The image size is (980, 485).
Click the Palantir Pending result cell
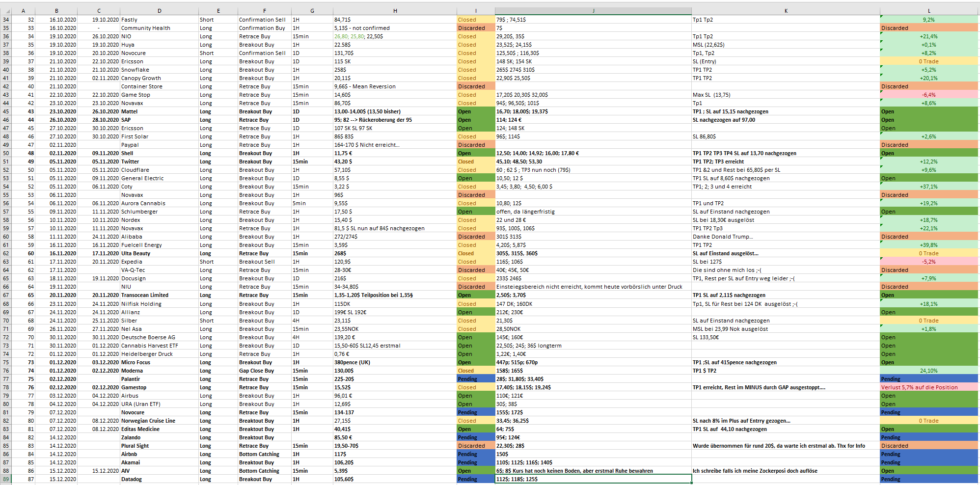tap(928, 379)
